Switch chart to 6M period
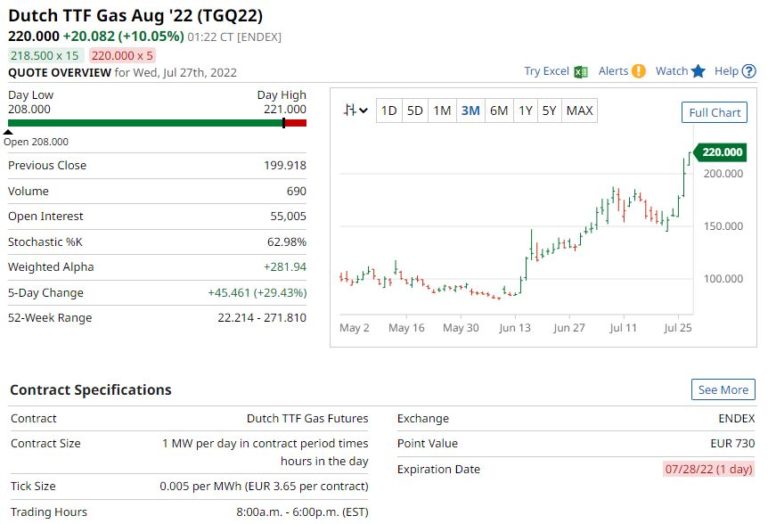Viewport: 768px width, 524px height. [498, 111]
